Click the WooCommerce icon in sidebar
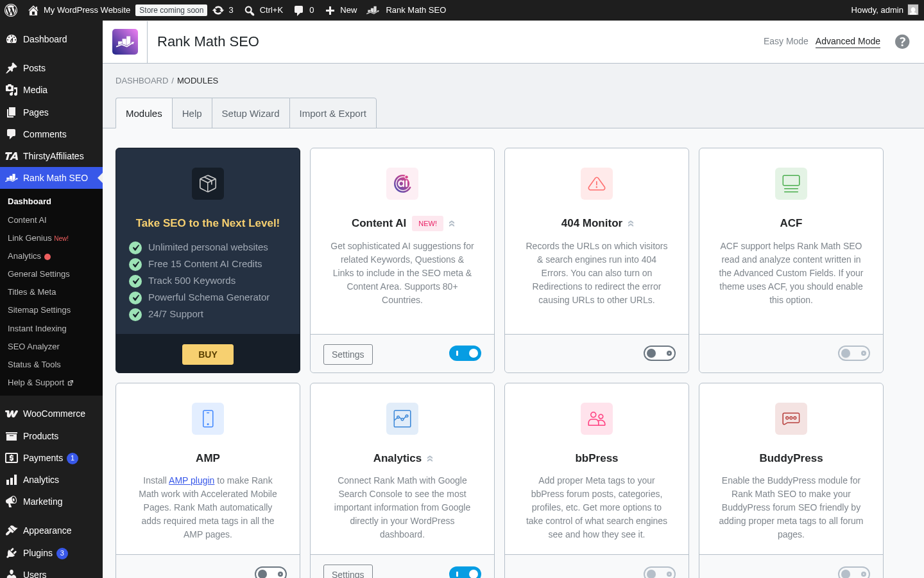924x578 pixels. click(12, 414)
